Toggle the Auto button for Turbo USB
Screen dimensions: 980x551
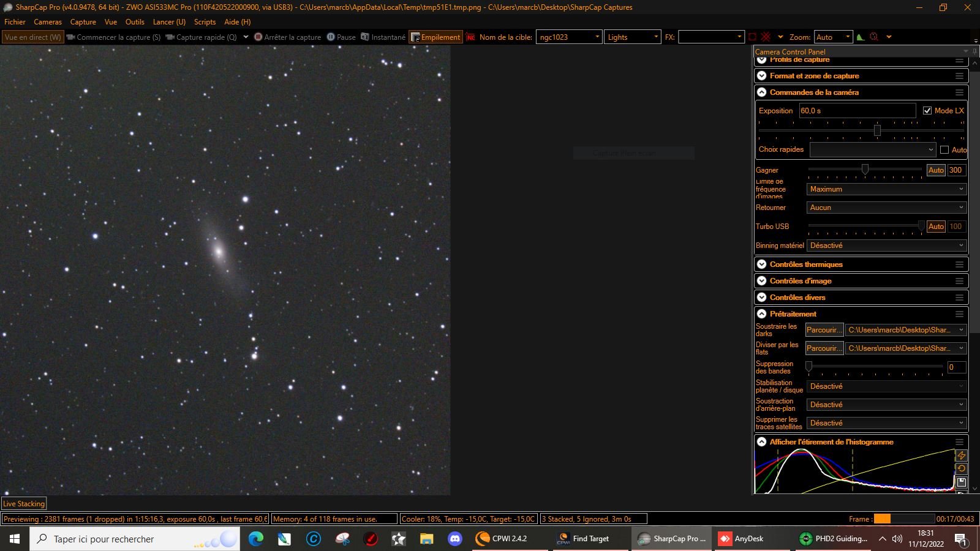(936, 227)
